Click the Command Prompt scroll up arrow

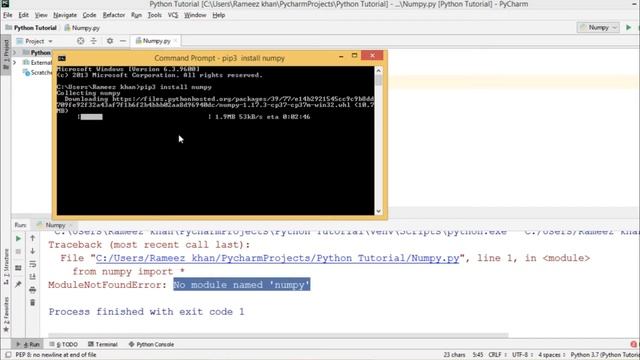pos(378,70)
